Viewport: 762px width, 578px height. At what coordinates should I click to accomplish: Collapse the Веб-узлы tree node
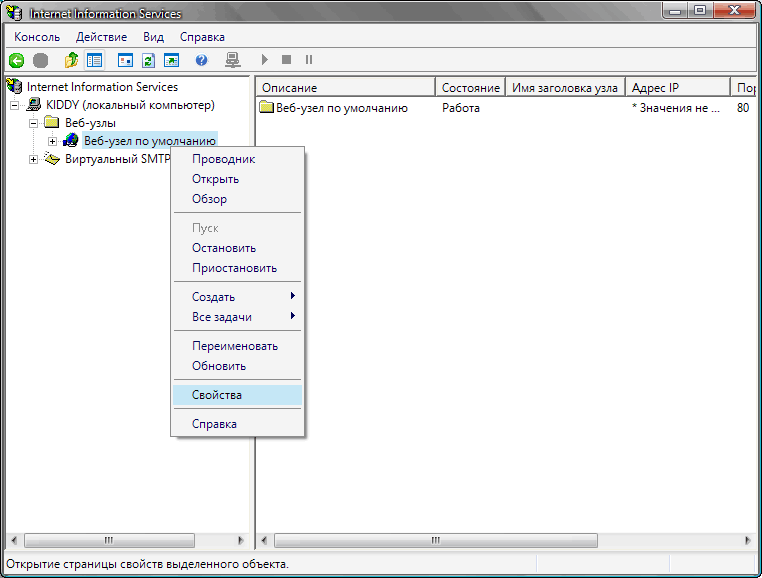tap(34, 123)
